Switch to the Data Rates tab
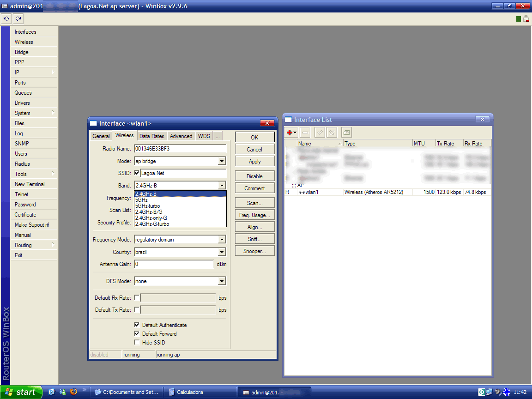 pos(151,136)
